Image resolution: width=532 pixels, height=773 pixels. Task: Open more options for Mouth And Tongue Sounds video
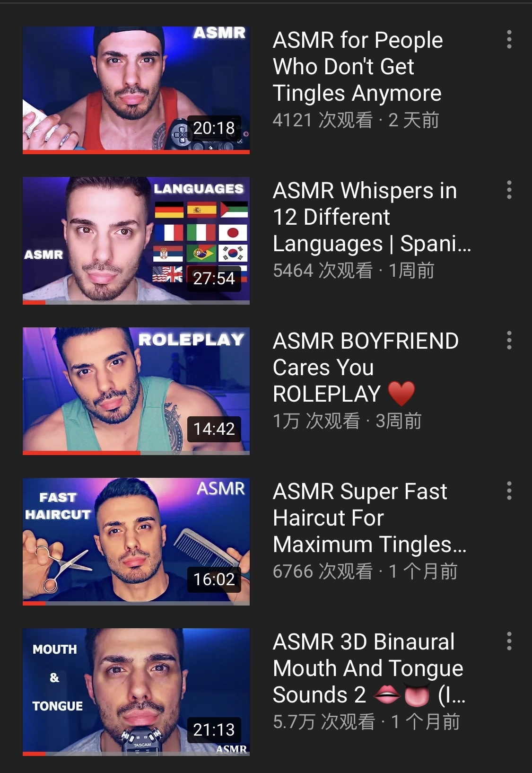click(509, 641)
